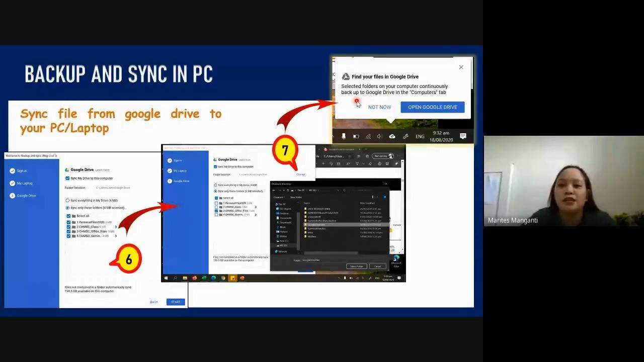This screenshot has width=644, height=362.
Task: Click New folder in the directory dialog
Action: pos(296,197)
